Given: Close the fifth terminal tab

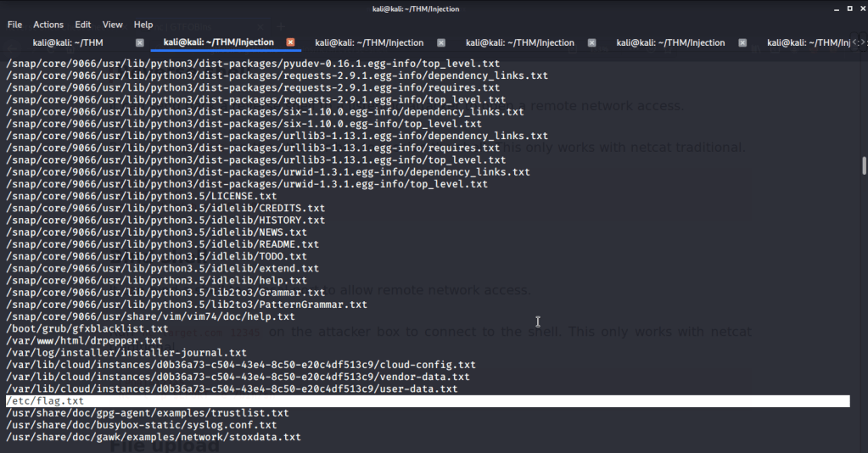Looking at the screenshot, I should [x=743, y=42].
